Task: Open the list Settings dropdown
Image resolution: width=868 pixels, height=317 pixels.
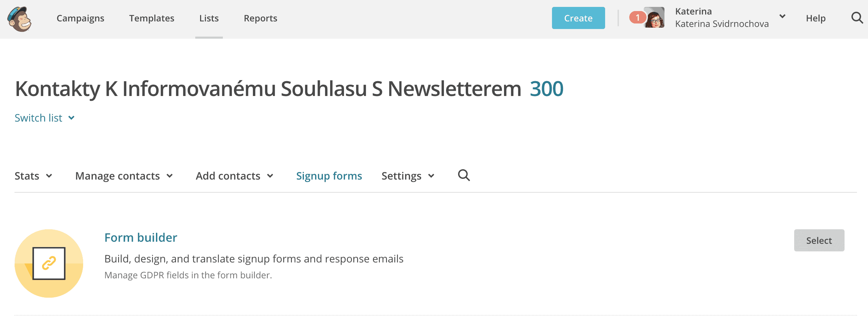Action: (408, 176)
